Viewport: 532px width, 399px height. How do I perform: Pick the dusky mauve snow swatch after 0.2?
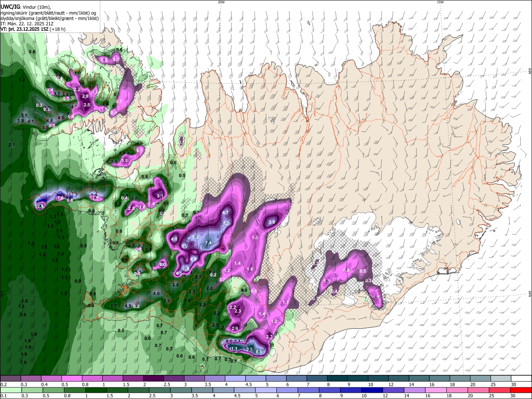tap(10, 379)
